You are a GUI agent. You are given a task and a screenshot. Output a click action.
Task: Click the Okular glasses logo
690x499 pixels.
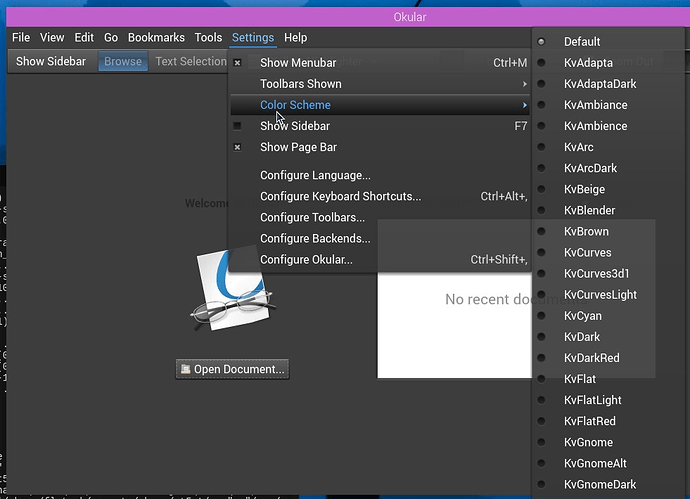click(x=233, y=290)
